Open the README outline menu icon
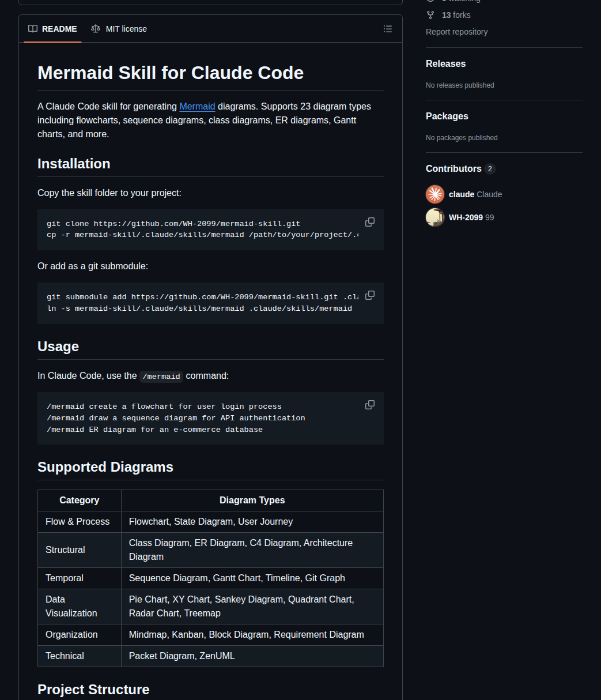 (388, 29)
